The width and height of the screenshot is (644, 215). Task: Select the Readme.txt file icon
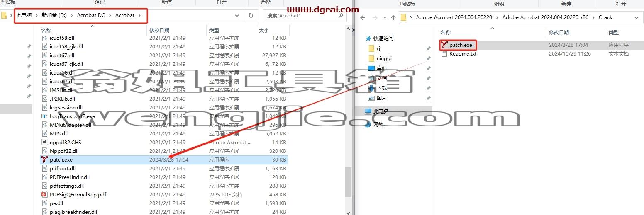click(x=444, y=54)
